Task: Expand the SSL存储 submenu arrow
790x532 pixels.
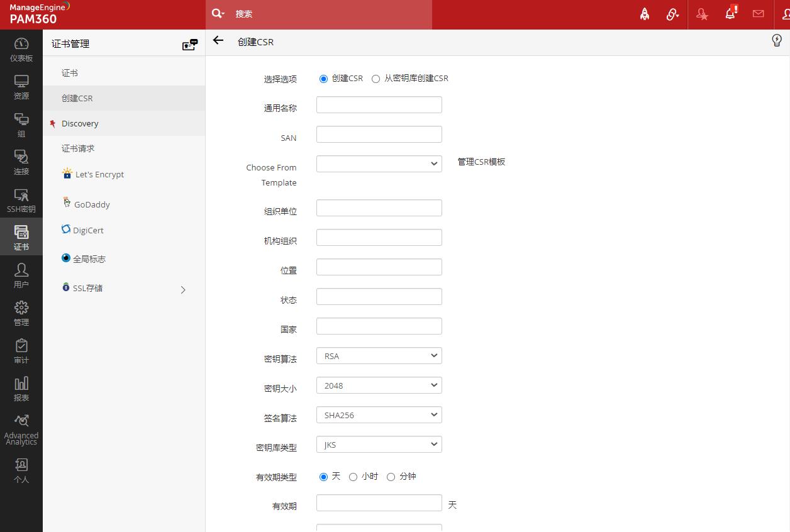Action: 183,290
